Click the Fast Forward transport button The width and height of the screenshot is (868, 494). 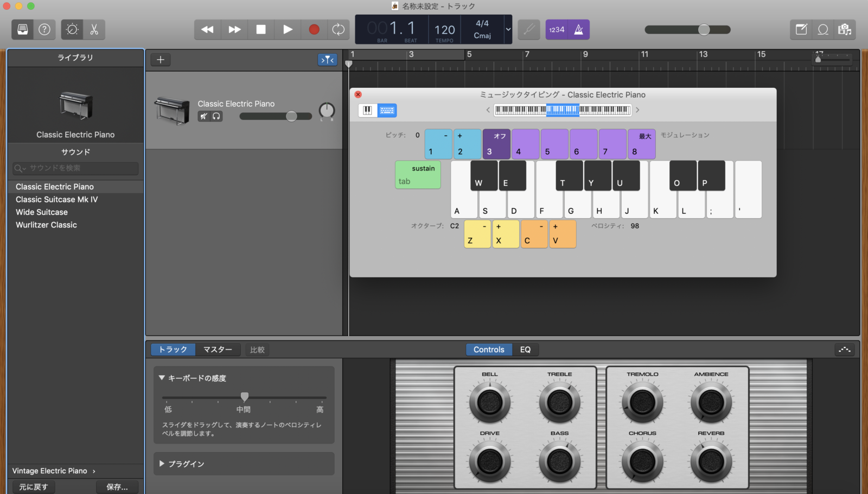[234, 29]
